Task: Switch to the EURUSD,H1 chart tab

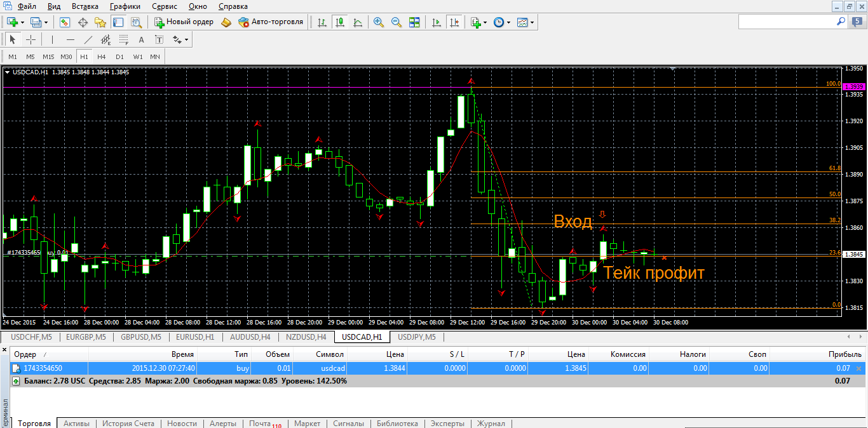Action: coord(195,337)
